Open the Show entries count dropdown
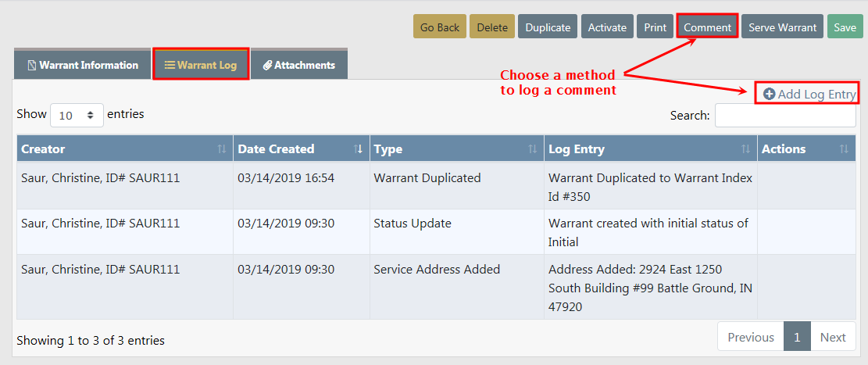The width and height of the screenshot is (868, 365). tap(77, 115)
